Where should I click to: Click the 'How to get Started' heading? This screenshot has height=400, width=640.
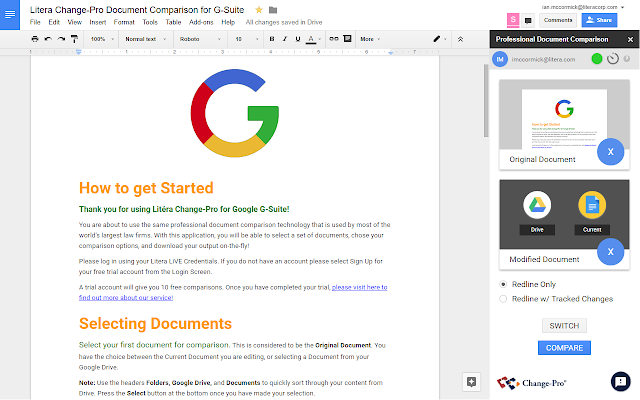(146, 188)
